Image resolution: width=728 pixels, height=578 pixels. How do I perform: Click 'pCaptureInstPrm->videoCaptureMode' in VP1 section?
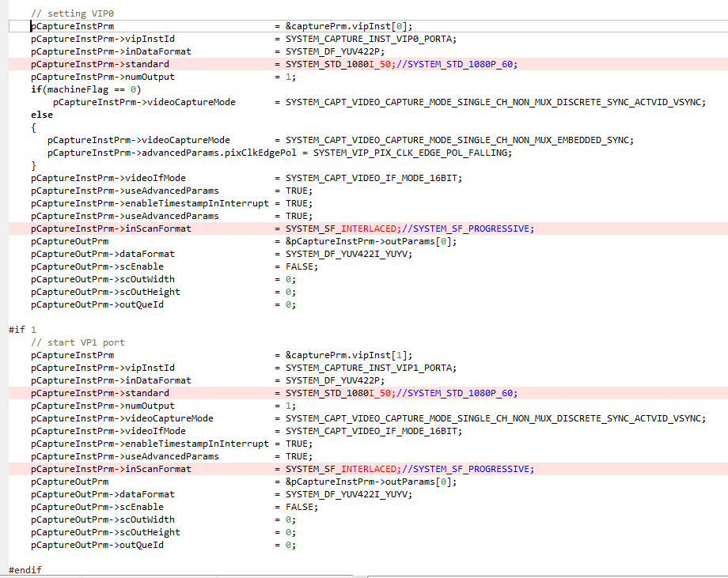point(122,418)
